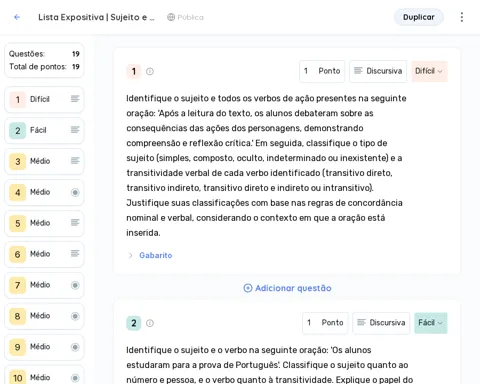Image resolution: width=480 pixels, height=384 pixels.
Task: Select question 6 Médio in the sidebar
Action: 44,254
